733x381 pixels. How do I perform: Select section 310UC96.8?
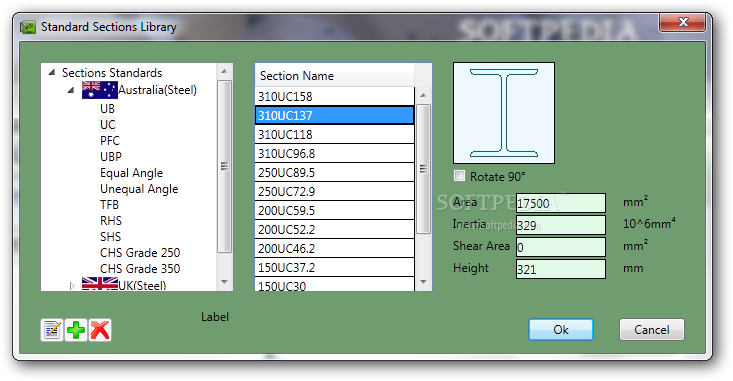(335, 153)
